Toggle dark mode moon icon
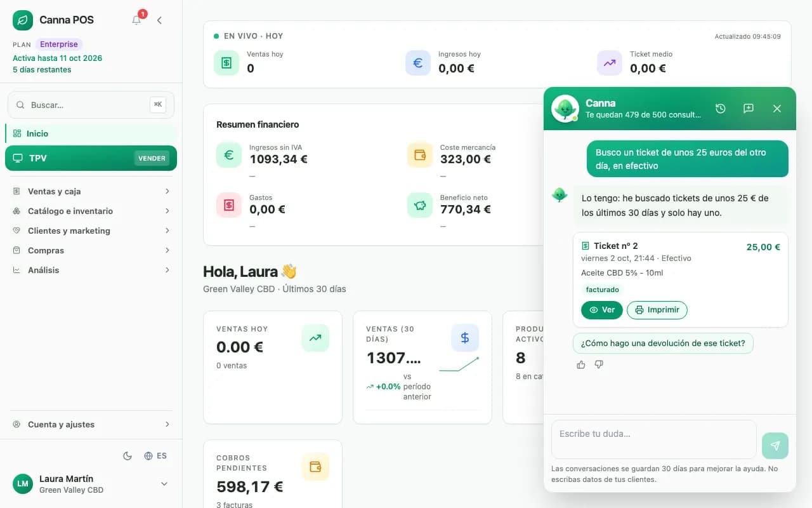Image resolution: width=812 pixels, height=508 pixels. click(x=128, y=456)
